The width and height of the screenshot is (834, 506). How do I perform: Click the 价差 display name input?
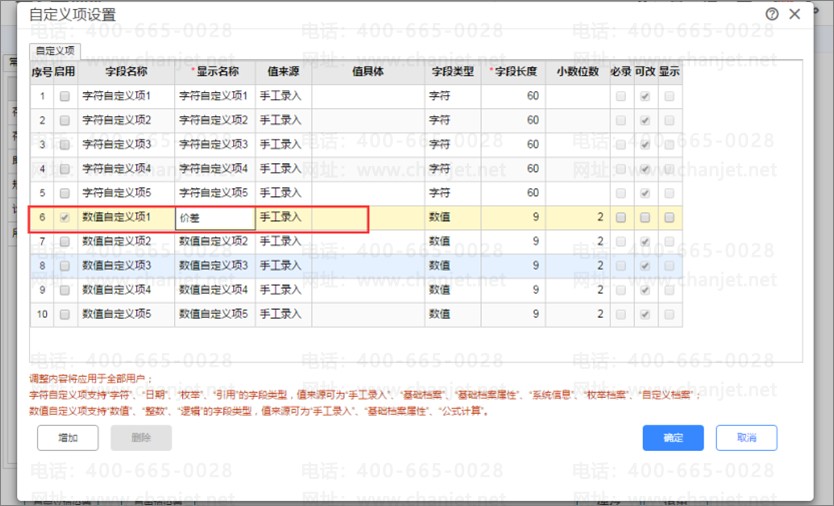[215, 218]
